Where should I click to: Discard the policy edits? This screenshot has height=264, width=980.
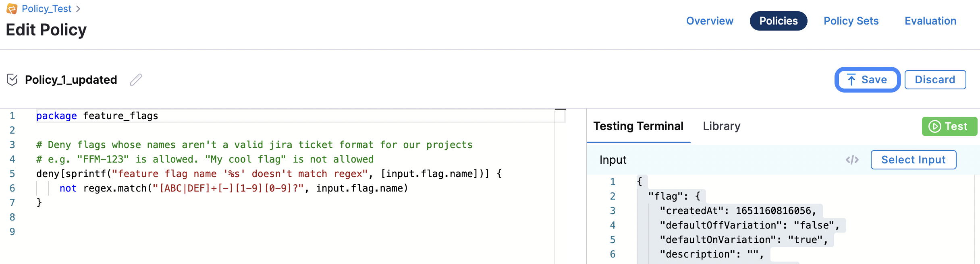[x=935, y=80]
